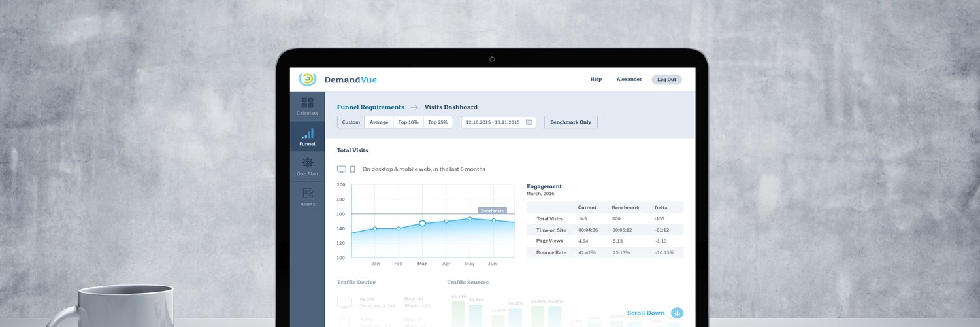The image size is (980, 327).
Task: Open the date range field 12.10.2015 - 18.11.2015
Action: click(498, 122)
